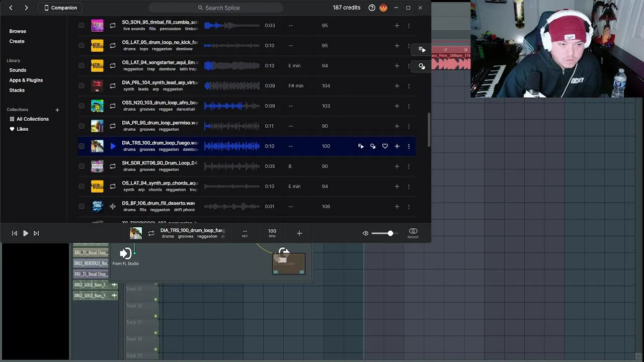Open the user account avatar

383,8
